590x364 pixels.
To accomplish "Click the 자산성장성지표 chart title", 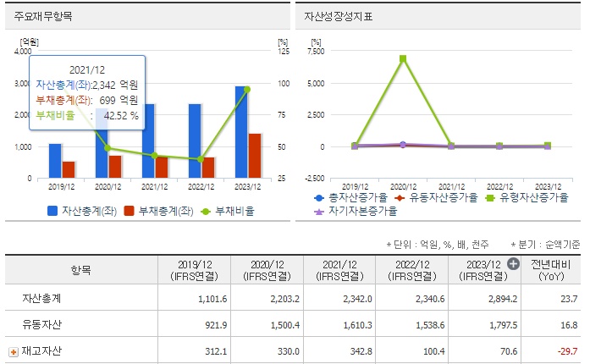I will pyautogui.click(x=339, y=17).
